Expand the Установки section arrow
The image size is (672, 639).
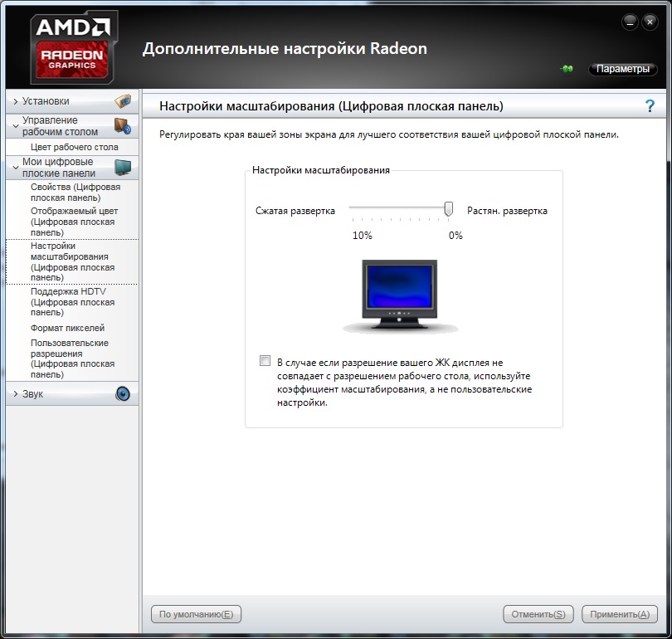(x=16, y=101)
